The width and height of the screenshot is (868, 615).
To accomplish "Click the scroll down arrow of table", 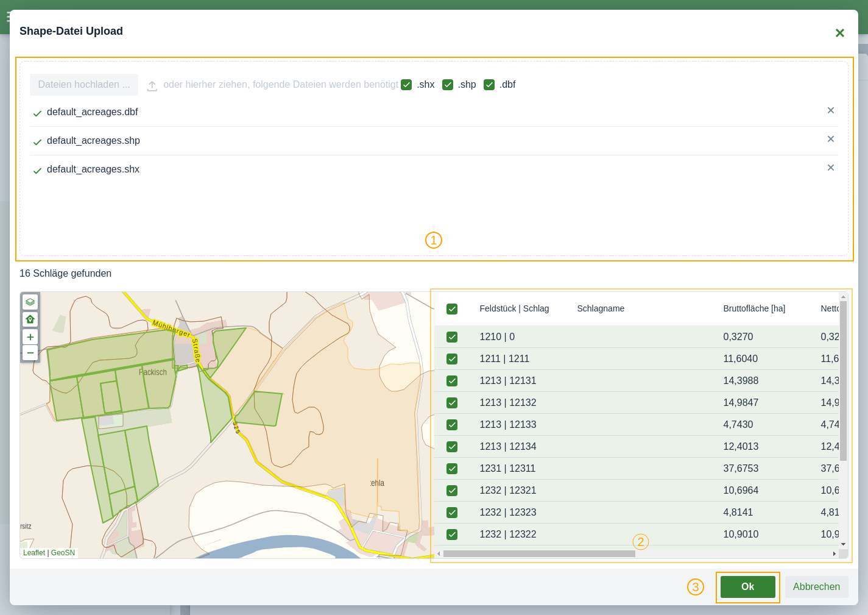I will coord(844,544).
